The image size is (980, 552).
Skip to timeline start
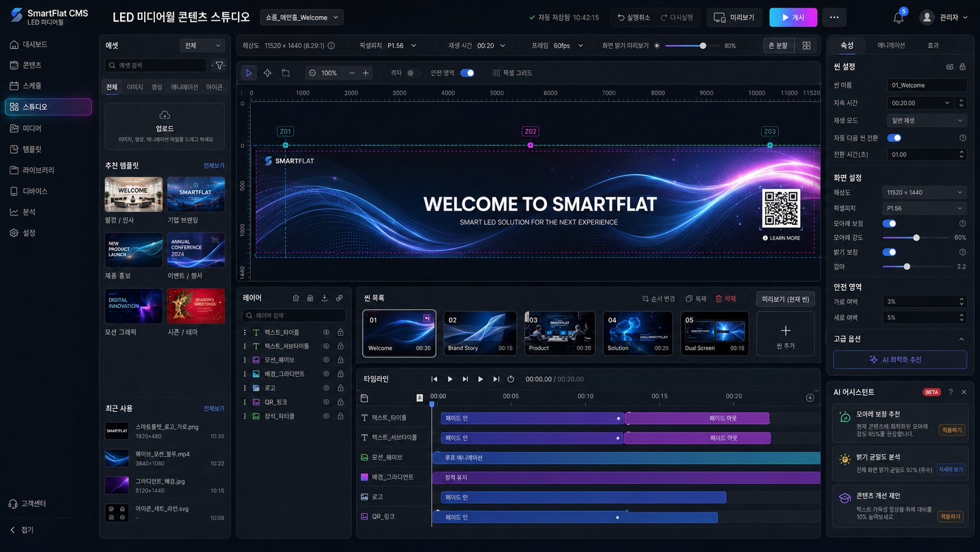(434, 379)
